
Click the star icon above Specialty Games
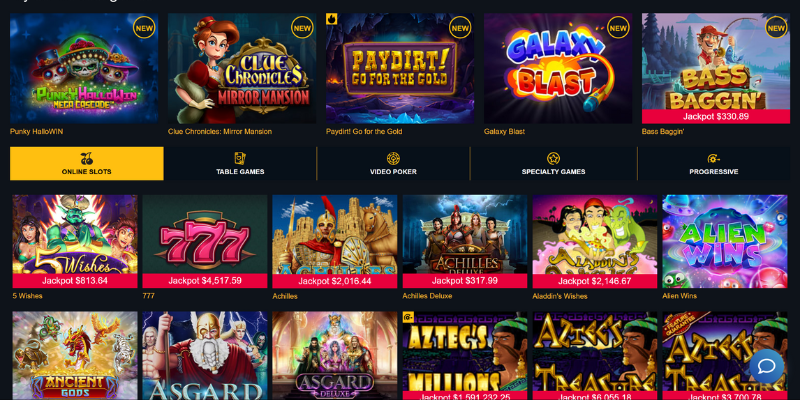[x=554, y=158]
